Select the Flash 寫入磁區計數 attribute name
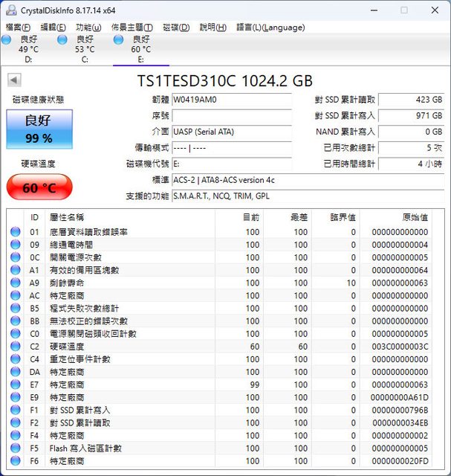 pos(85,448)
